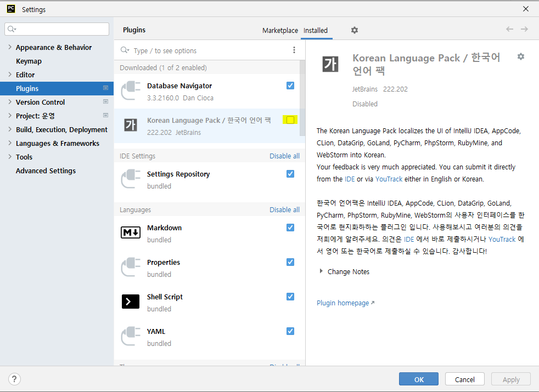Screen dimensions: 539x392
Task: Open YouTrack link in English description
Action: click(389, 179)
